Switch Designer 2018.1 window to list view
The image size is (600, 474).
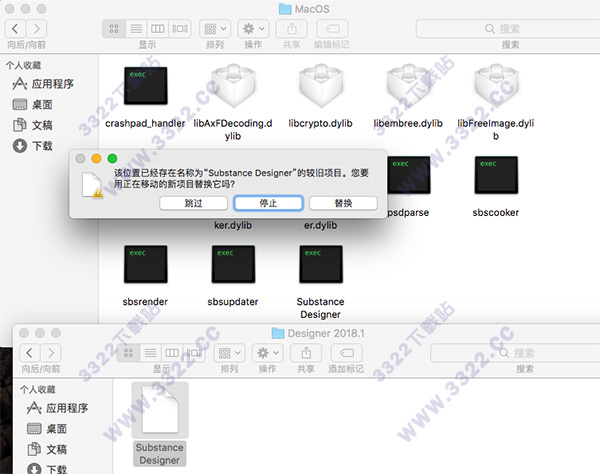(x=150, y=353)
